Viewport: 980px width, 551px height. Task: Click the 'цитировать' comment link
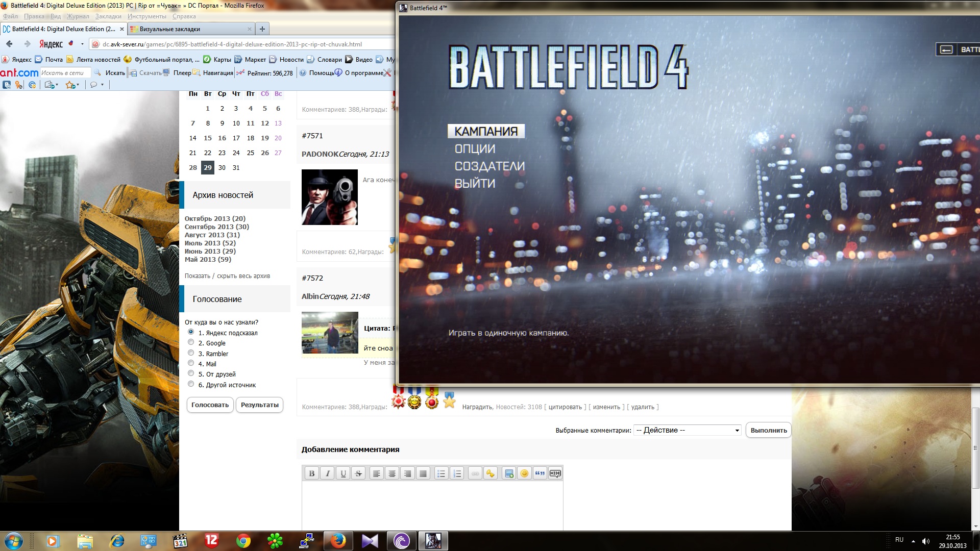[x=565, y=407]
